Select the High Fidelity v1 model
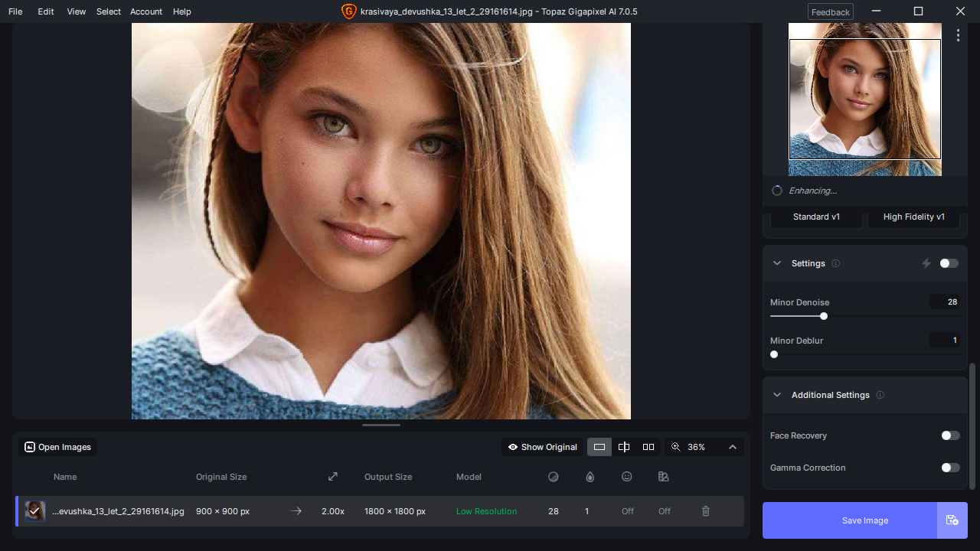This screenshot has height=551, width=980. pyautogui.click(x=914, y=217)
